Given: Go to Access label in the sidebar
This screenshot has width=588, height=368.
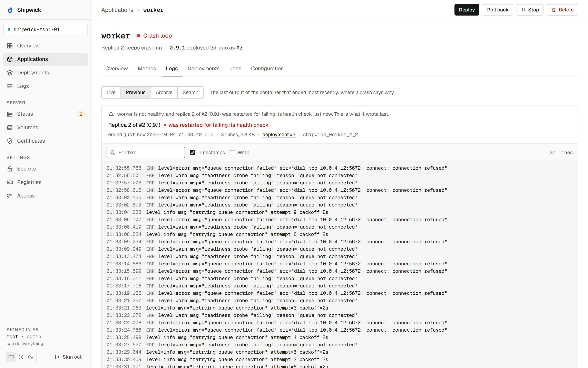Looking at the screenshot, I should [x=26, y=196].
